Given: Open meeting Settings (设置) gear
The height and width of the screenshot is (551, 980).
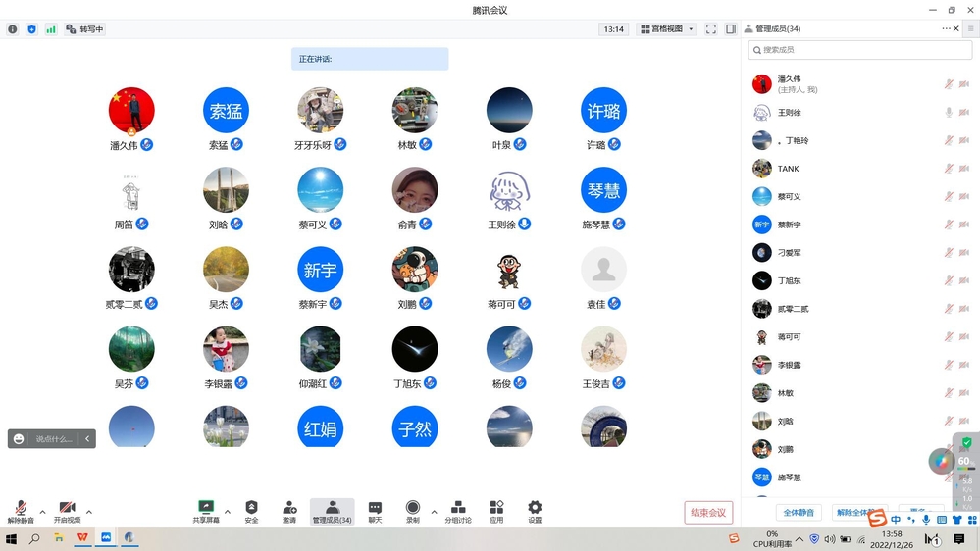Looking at the screenshot, I should click(x=535, y=511).
